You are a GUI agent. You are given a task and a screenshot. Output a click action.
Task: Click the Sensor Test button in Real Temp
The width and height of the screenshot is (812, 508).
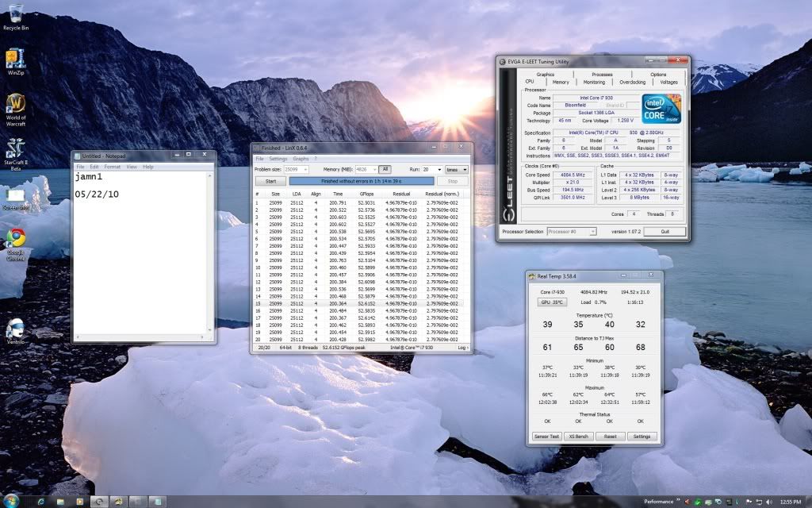[546, 437]
